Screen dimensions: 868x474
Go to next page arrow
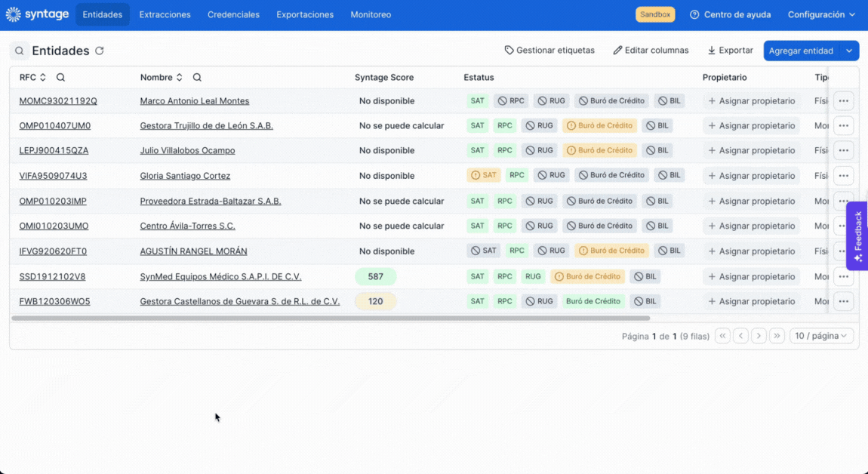tap(759, 336)
